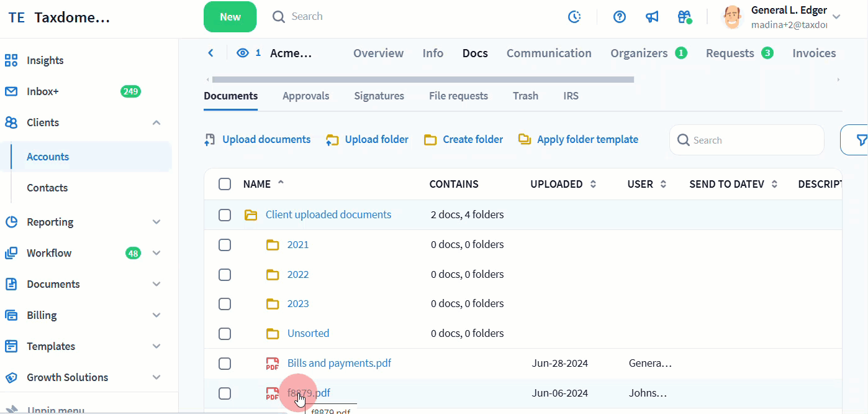Click the filter icon next to search

861,140
